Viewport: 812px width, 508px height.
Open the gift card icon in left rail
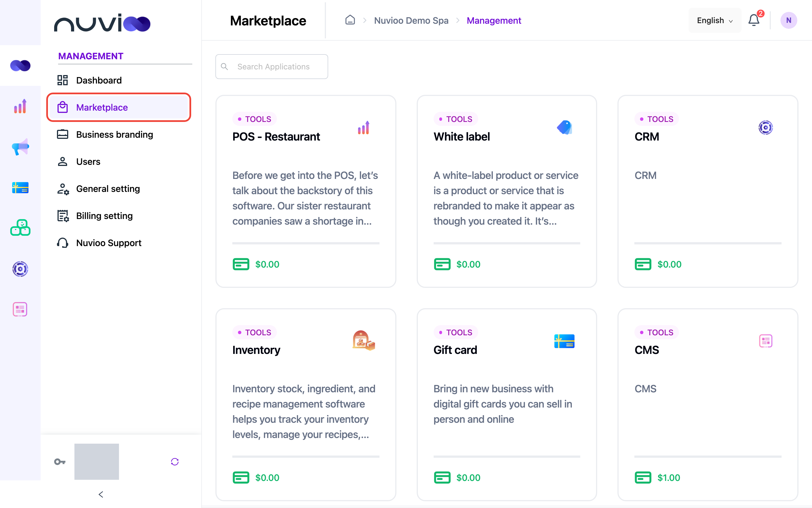(20, 187)
